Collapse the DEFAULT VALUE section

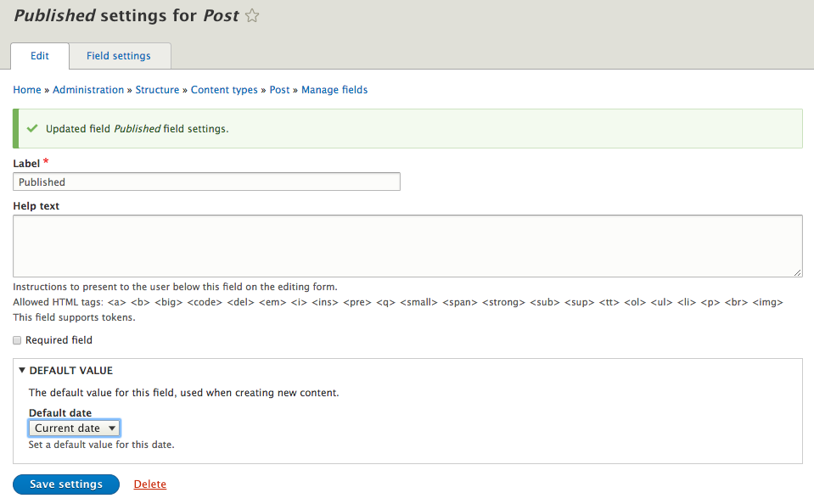tap(66, 371)
